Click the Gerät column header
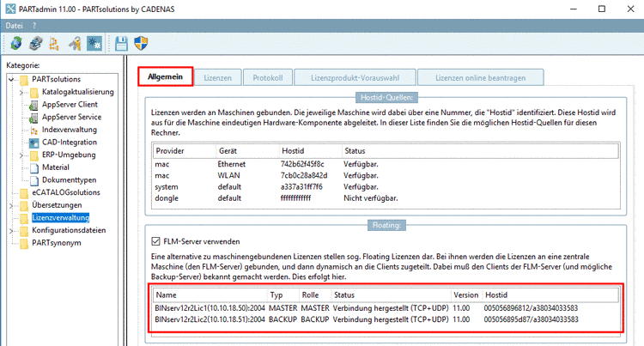The width and height of the screenshot is (644, 346). click(247, 150)
